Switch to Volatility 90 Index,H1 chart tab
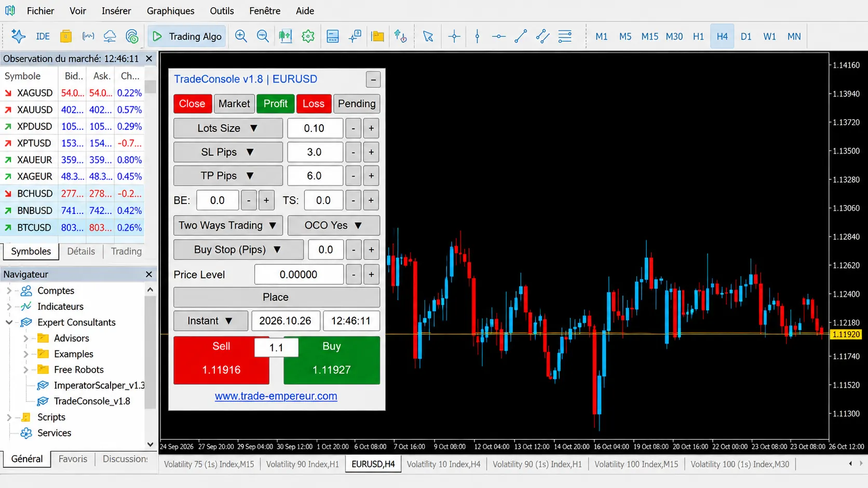868x488 pixels. [302, 464]
